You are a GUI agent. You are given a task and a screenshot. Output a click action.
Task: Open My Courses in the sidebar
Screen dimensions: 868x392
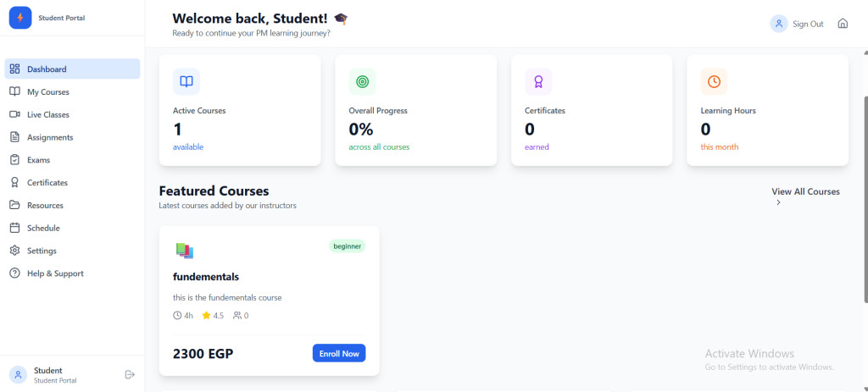[48, 91]
